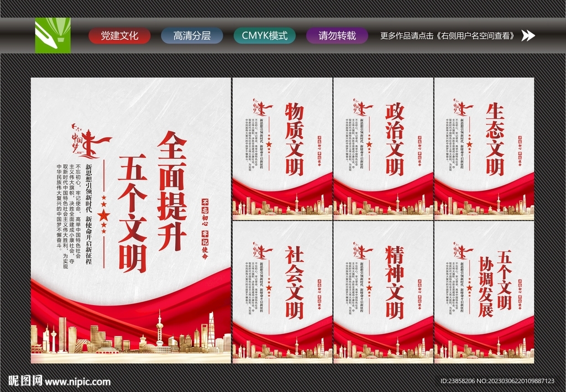Toggle the 请勿转载 label
This screenshot has height=392, width=566.
[337, 35]
